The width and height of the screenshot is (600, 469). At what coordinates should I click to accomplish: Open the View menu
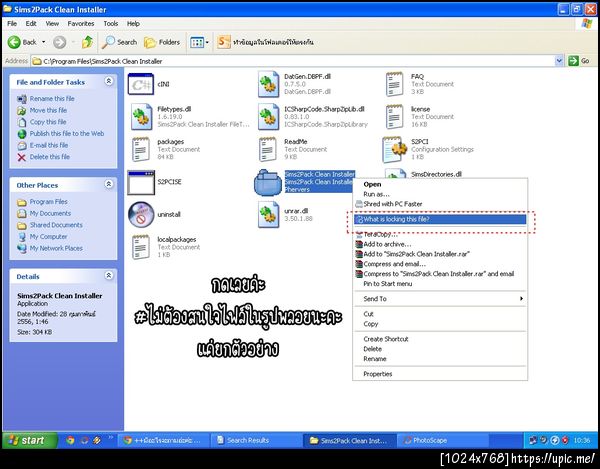click(x=52, y=24)
